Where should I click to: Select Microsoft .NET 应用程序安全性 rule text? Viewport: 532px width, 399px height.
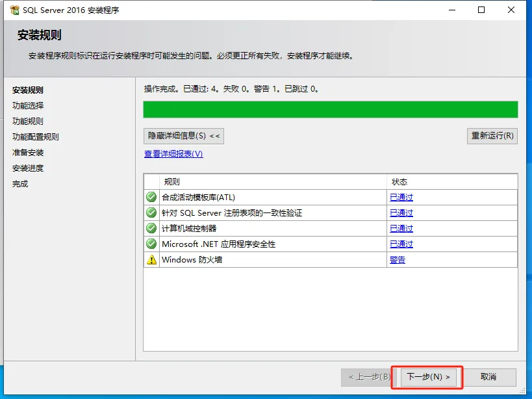tap(219, 244)
